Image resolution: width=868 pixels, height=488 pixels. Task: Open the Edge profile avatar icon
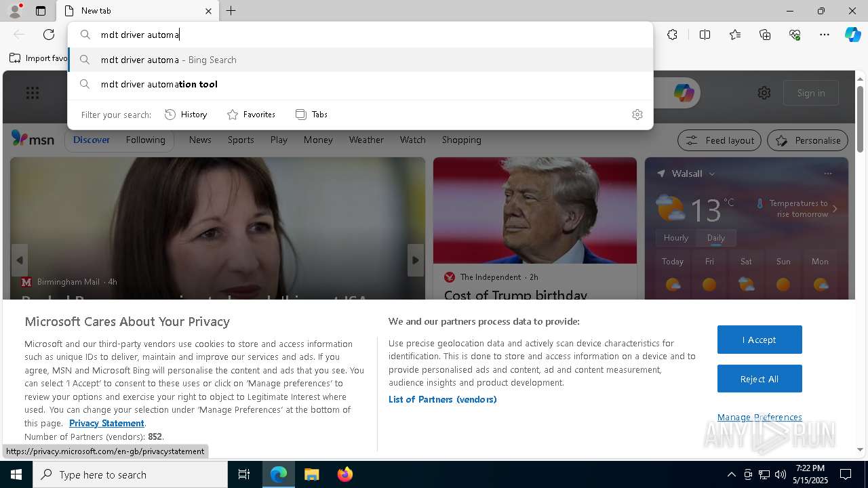click(15, 11)
